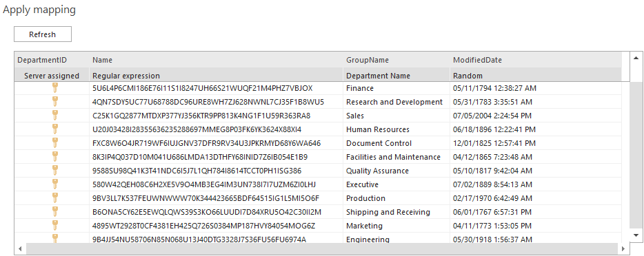Select the Document Control cell

396,143
